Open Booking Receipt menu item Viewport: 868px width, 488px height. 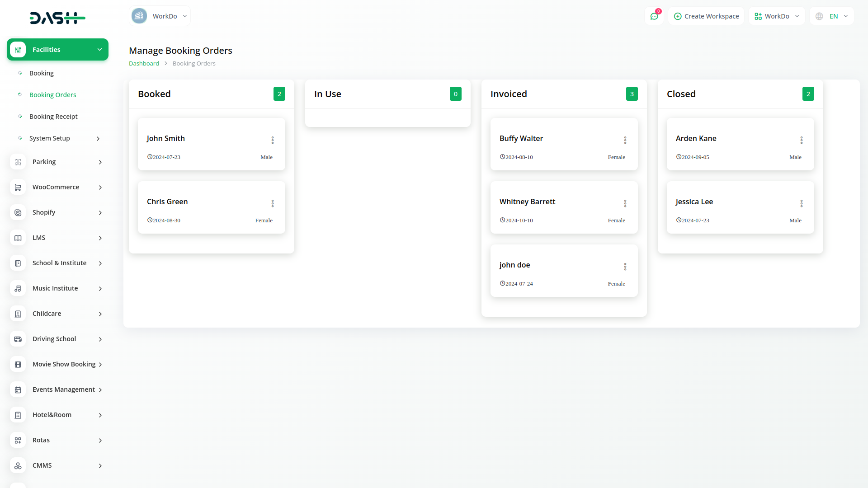53,117
